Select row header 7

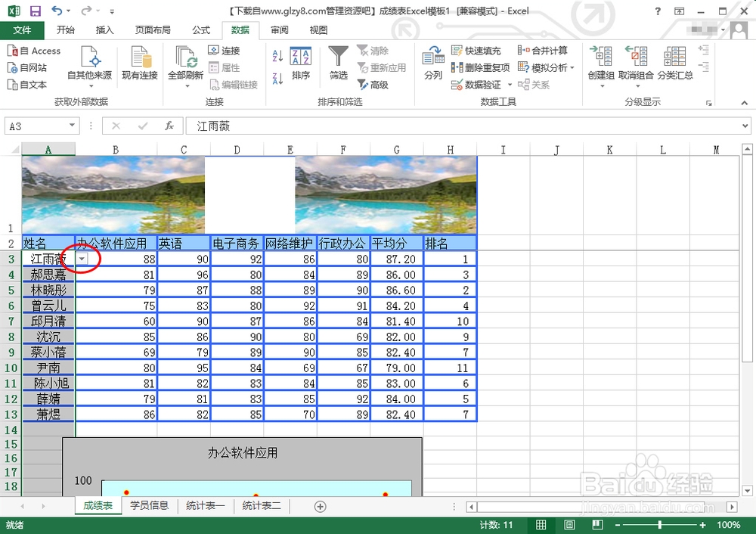click(x=11, y=321)
